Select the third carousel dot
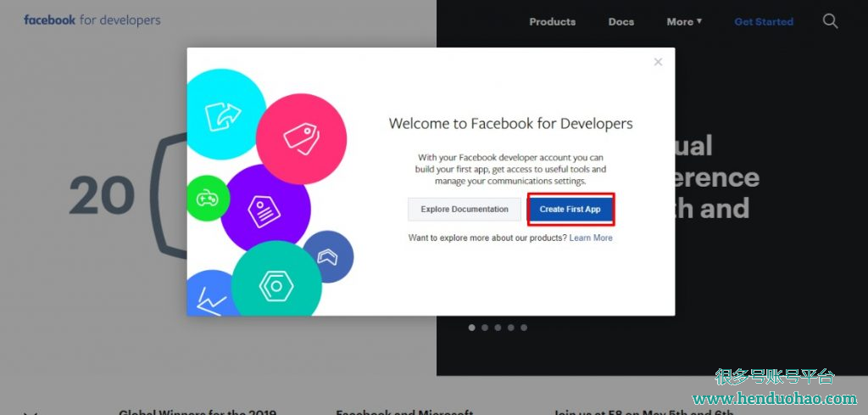 498,328
